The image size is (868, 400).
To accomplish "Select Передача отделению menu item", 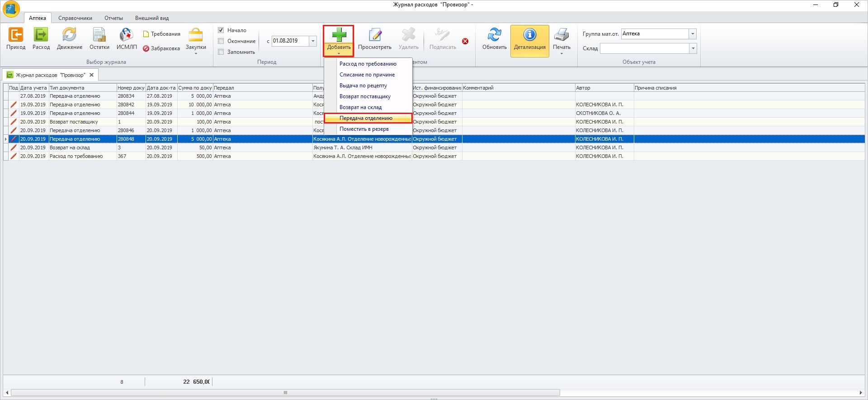I will coord(366,118).
